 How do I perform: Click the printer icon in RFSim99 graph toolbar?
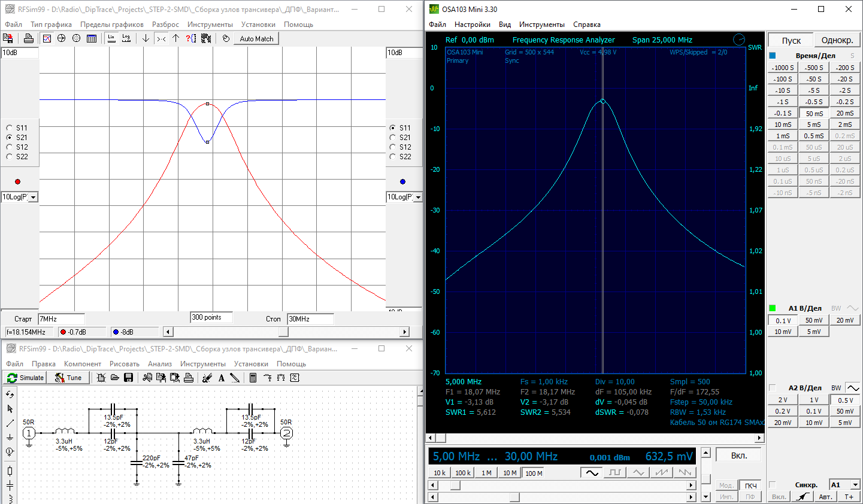coord(28,38)
